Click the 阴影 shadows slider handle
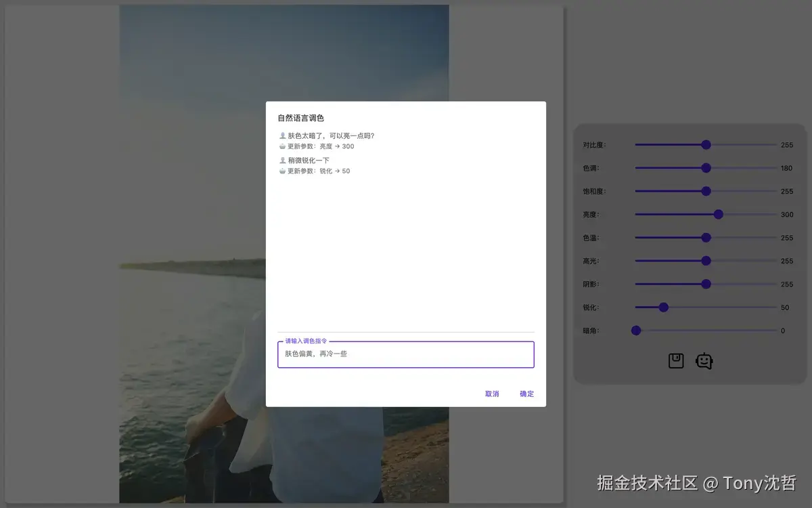 [x=706, y=284]
